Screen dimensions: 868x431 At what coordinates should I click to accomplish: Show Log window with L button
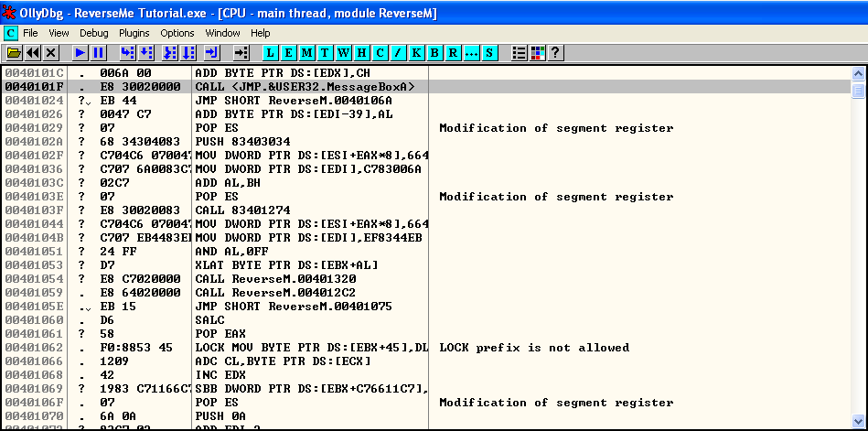tap(270, 53)
